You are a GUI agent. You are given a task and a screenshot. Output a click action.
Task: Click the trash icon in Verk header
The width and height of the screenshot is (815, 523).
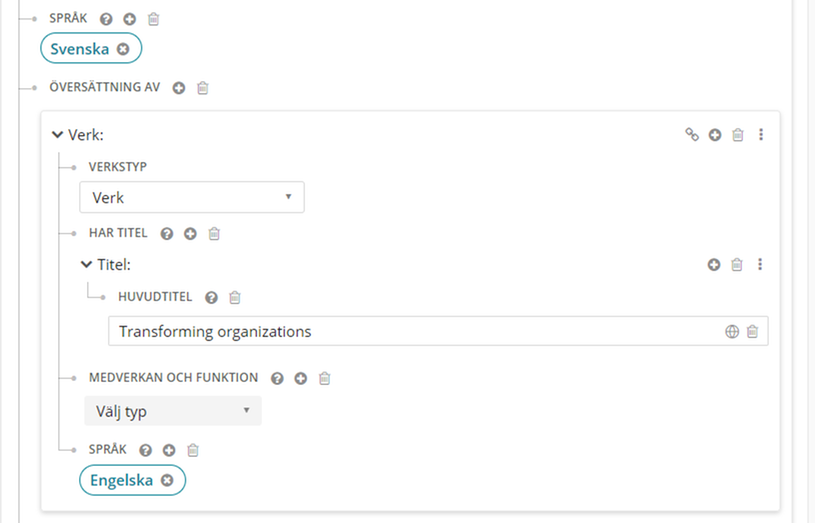click(738, 135)
